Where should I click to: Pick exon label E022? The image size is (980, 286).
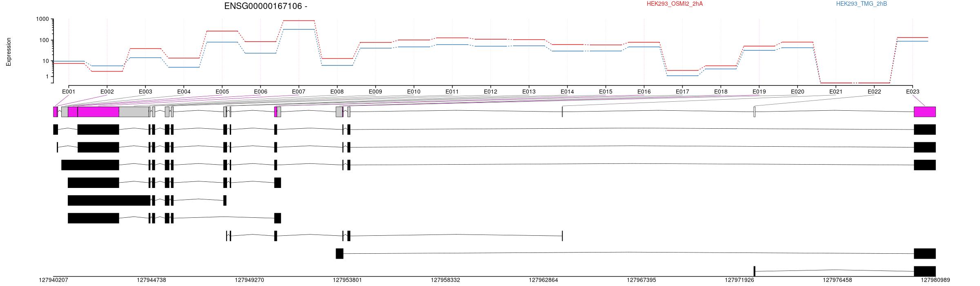874,92
